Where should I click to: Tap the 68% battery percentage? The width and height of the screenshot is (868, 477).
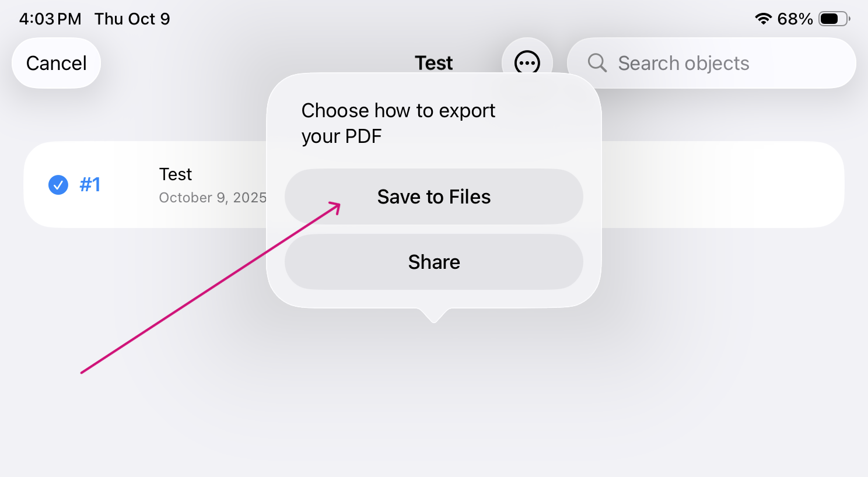click(x=794, y=19)
